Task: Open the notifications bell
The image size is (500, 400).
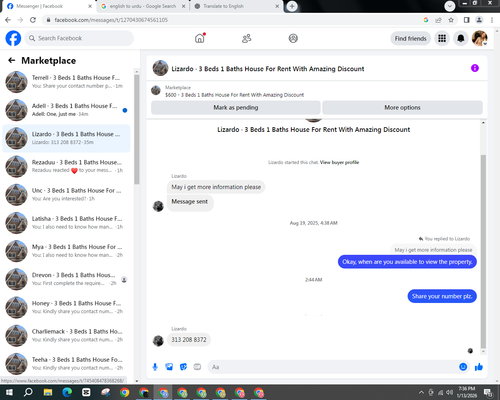Action: tap(461, 38)
